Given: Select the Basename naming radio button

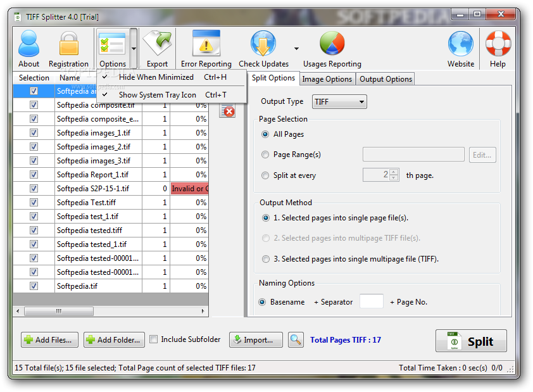Looking at the screenshot, I should (262, 302).
